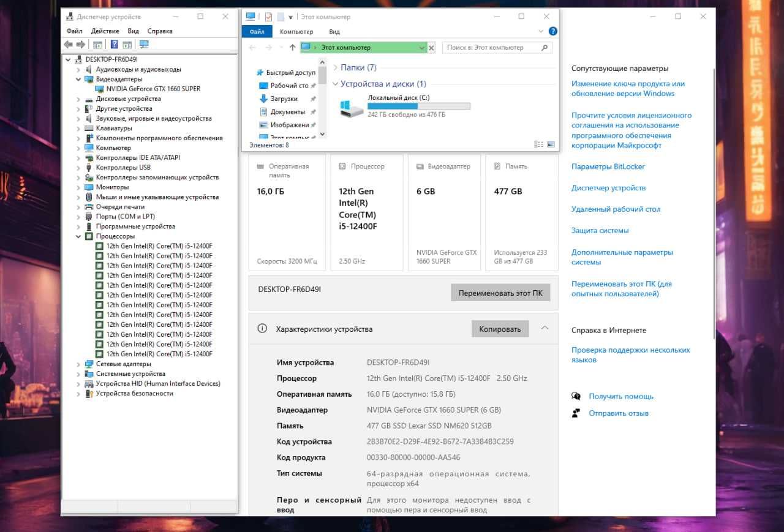Click Local Disk (C:) usage bar

419,106
